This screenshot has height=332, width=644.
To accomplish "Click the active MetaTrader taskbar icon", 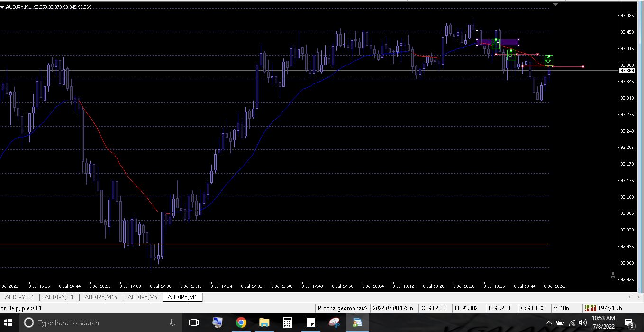I will coord(357,323).
